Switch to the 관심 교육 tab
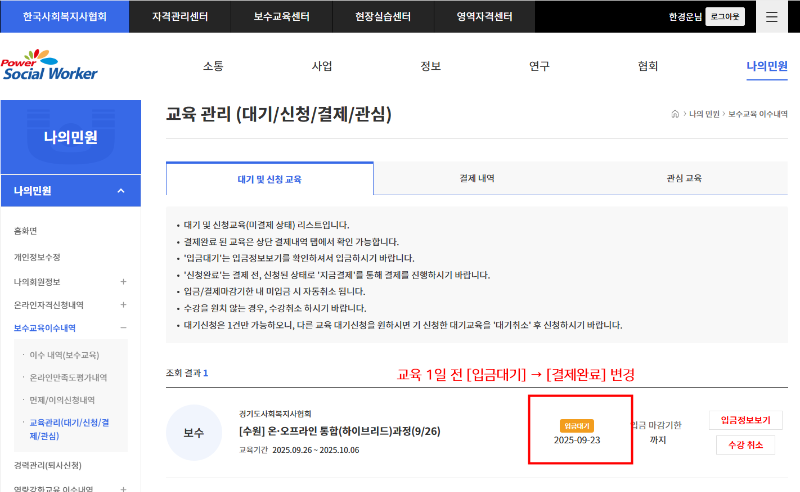Image resolution: width=800 pixels, height=492 pixels. coord(684,178)
